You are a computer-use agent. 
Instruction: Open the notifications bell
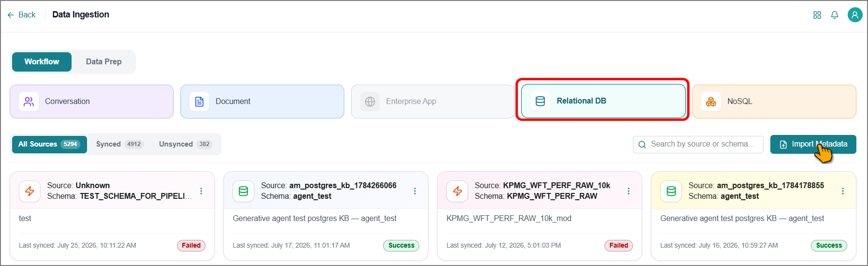click(x=835, y=15)
